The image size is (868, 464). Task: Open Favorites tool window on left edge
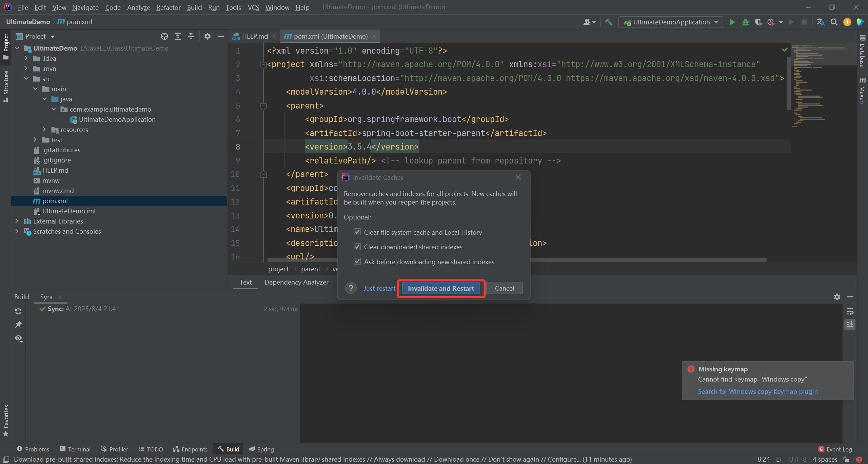pos(6,421)
